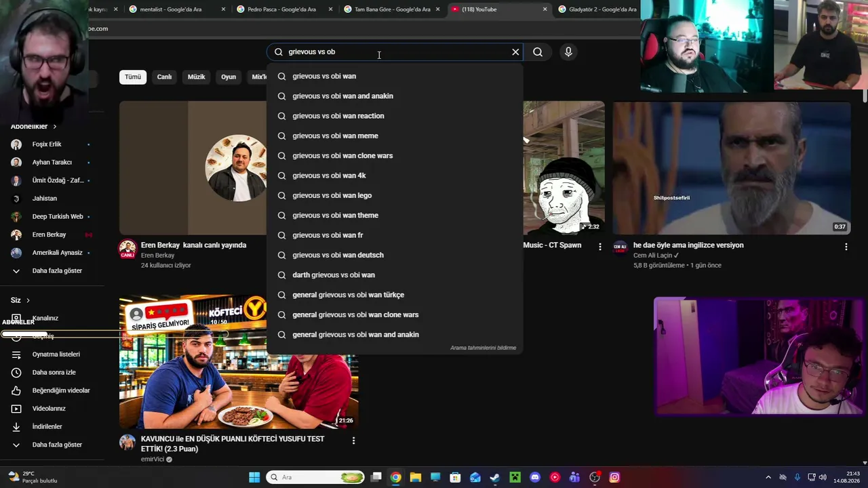The image size is (868, 488).
Task: Open options menu for 'he dae öyle' video
Action: (x=846, y=247)
